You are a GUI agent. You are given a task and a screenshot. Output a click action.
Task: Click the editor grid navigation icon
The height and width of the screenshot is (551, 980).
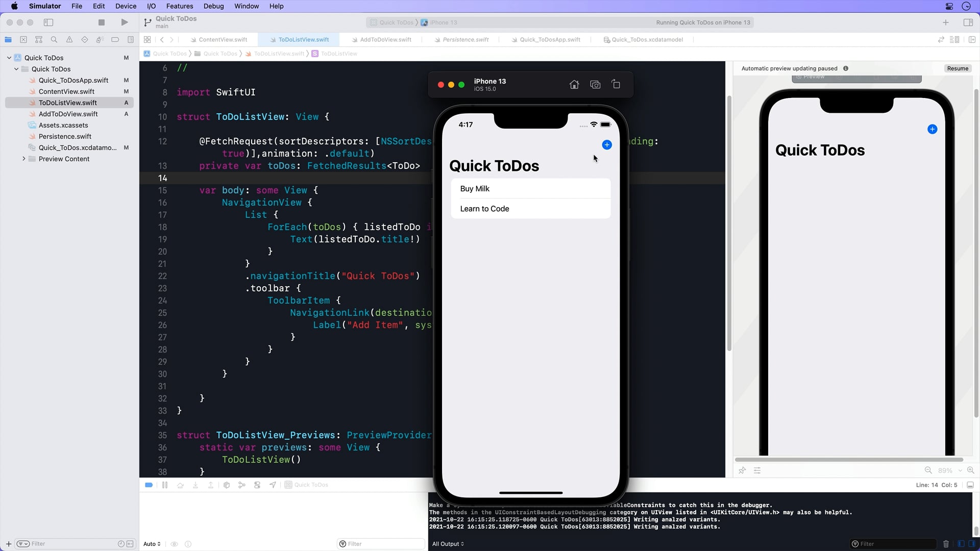(x=147, y=40)
